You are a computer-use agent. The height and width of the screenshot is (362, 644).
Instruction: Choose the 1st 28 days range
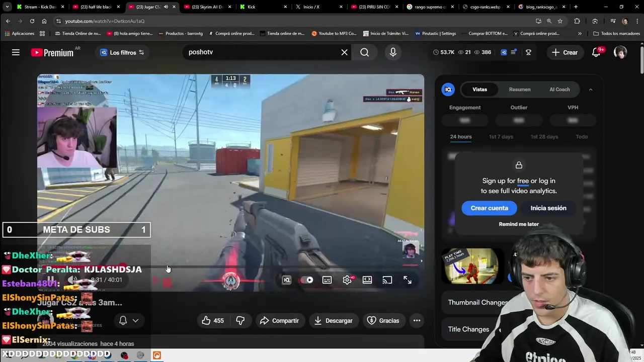coord(544,137)
